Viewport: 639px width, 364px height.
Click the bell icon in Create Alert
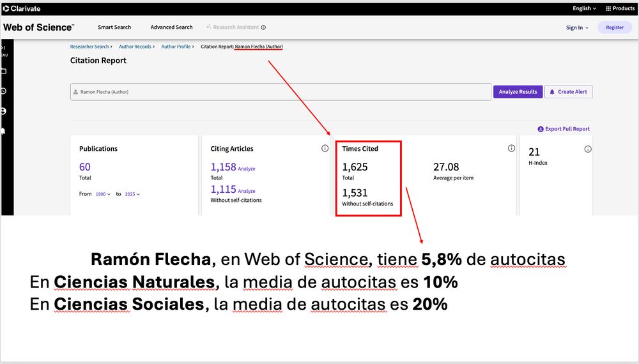552,92
